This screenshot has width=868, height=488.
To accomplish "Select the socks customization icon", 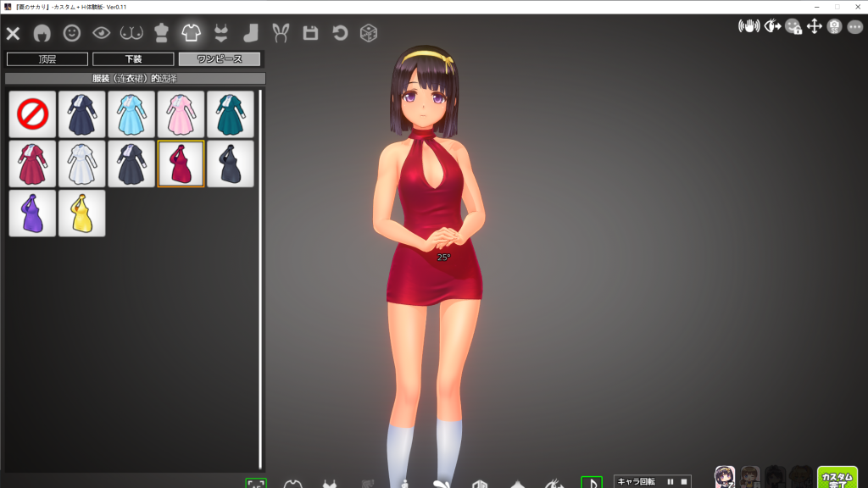I will click(251, 34).
